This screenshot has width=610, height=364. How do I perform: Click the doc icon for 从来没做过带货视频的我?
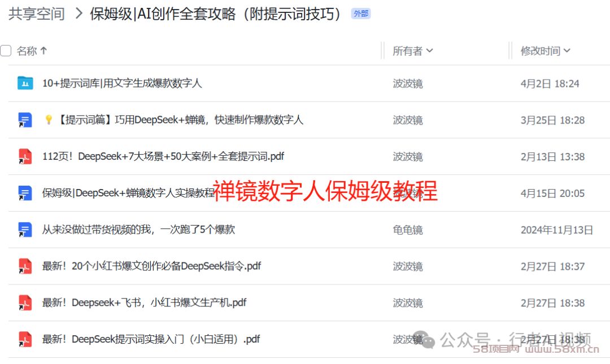25,230
